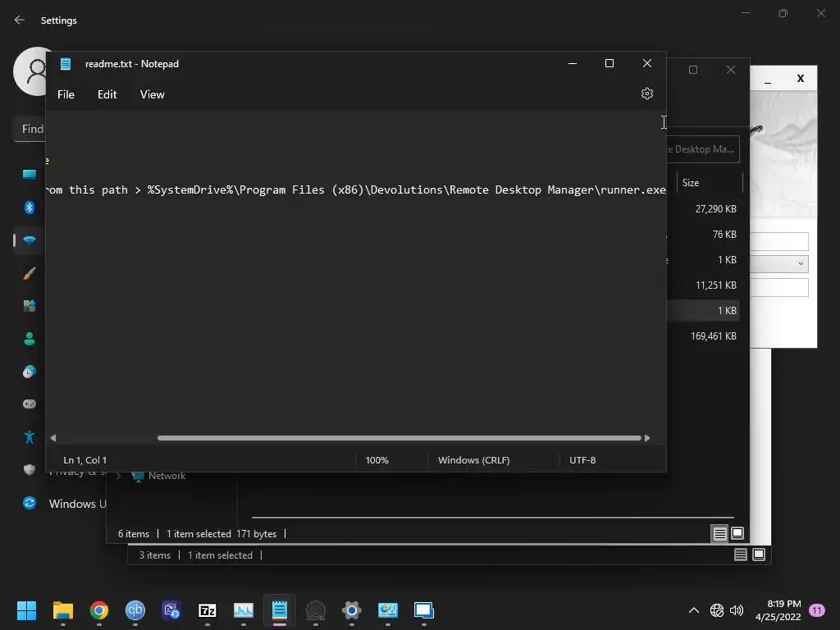Open Network & internet icon in Settings
The width and height of the screenshot is (840, 630).
[30, 240]
